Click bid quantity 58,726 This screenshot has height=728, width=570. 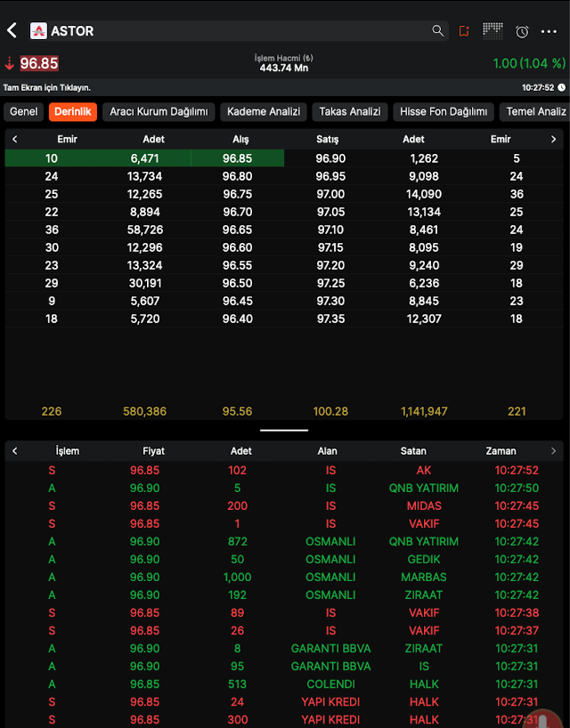point(145,230)
